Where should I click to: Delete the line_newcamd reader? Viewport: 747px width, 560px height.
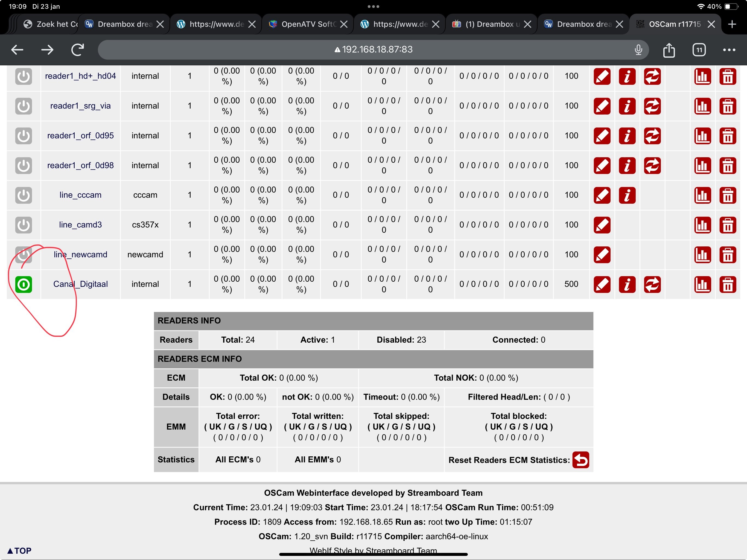(x=727, y=254)
